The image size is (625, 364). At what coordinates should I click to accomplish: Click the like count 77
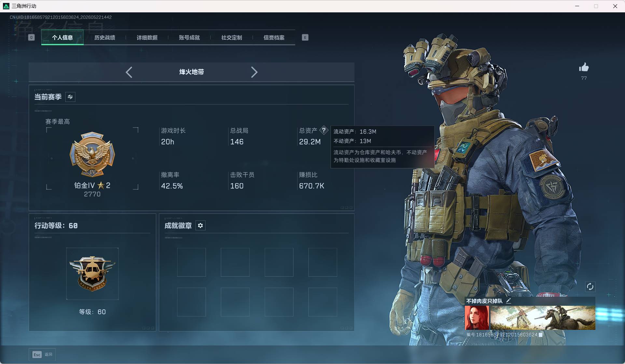pos(584,78)
